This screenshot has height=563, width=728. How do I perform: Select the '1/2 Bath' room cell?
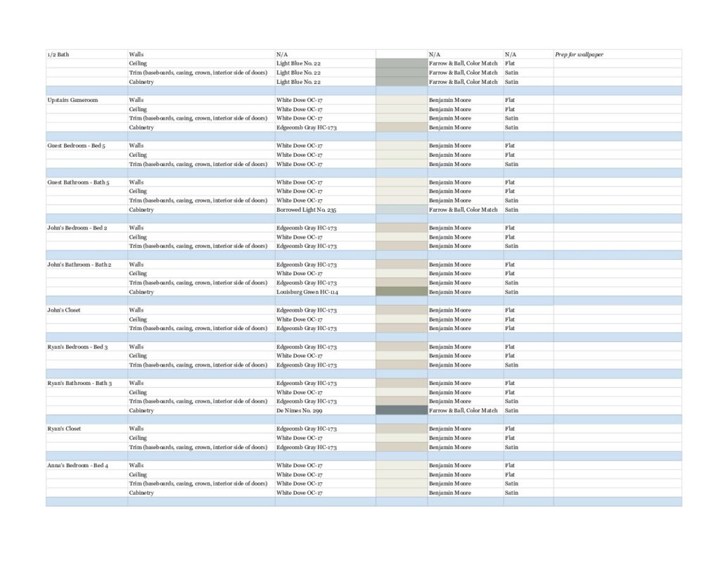[87, 54]
